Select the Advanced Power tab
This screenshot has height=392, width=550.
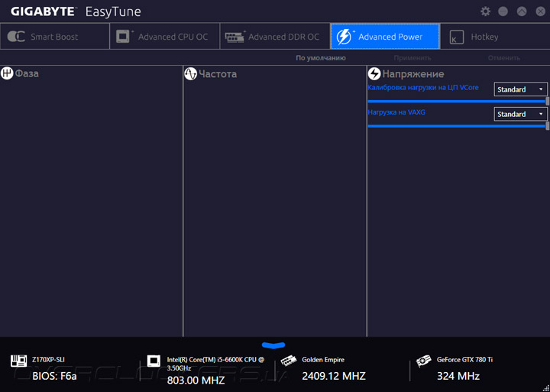pos(385,37)
